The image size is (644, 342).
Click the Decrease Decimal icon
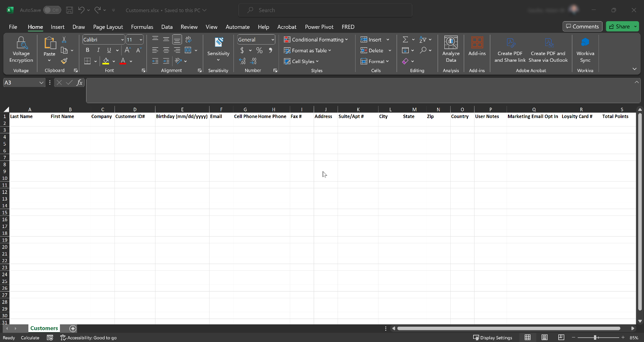point(253,61)
